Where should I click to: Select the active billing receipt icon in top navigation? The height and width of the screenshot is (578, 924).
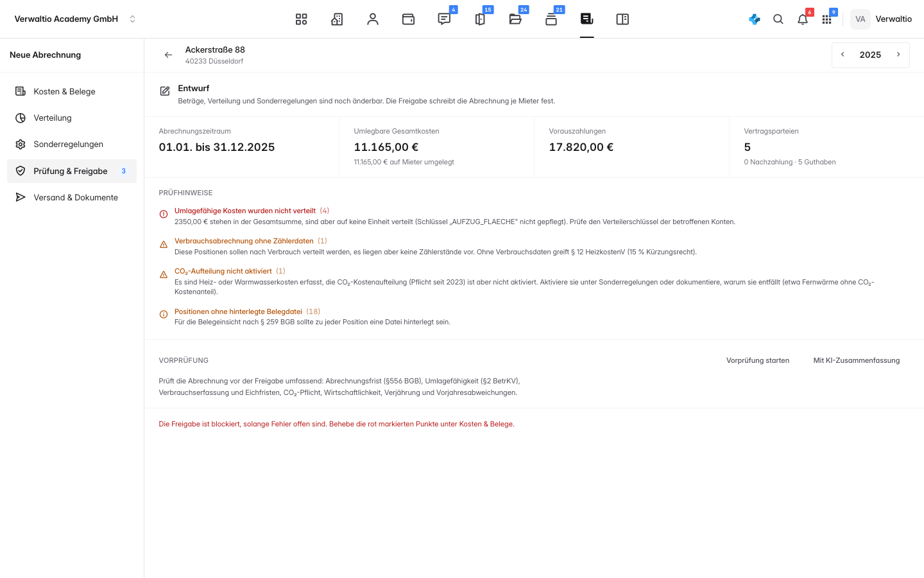pyautogui.click(x=586, y=19)
